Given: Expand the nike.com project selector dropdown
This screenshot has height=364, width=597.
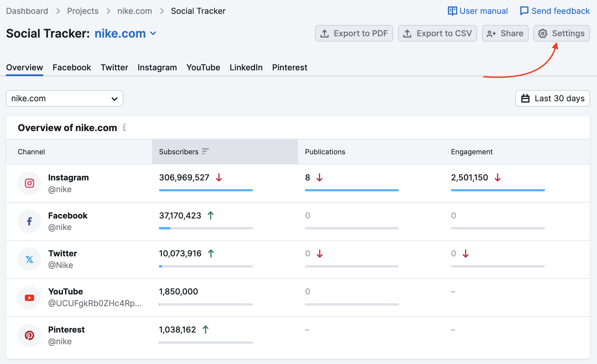Looking at the screenshot, I should [x=153, y=34].
